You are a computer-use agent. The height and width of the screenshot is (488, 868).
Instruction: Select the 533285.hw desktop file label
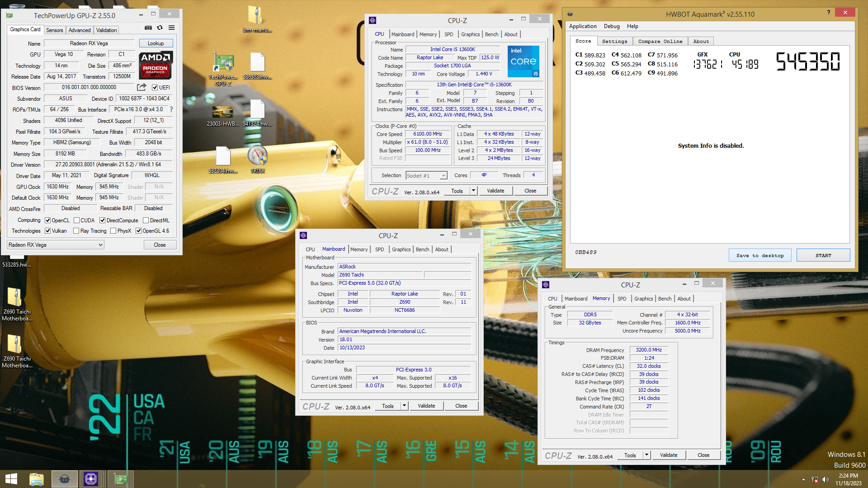17,264
